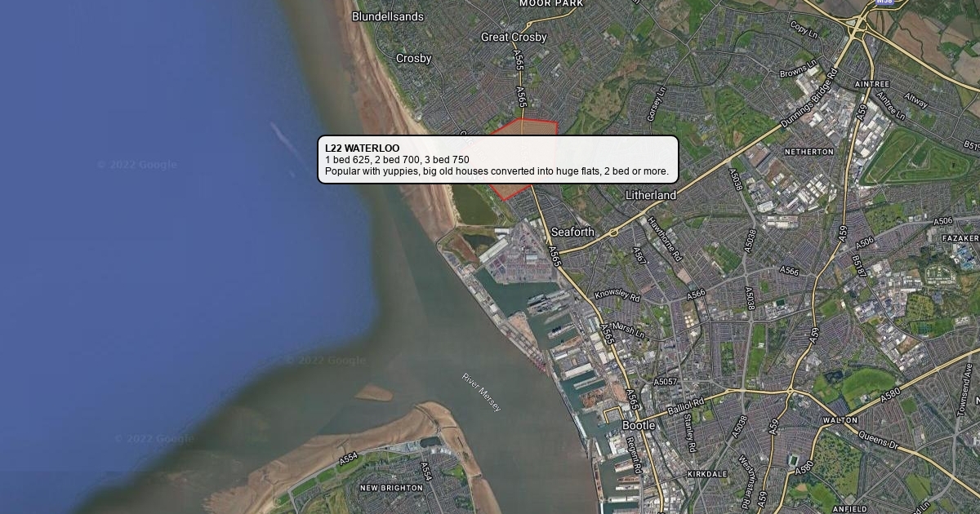Click the Great Crosby map label

point(514,37)
